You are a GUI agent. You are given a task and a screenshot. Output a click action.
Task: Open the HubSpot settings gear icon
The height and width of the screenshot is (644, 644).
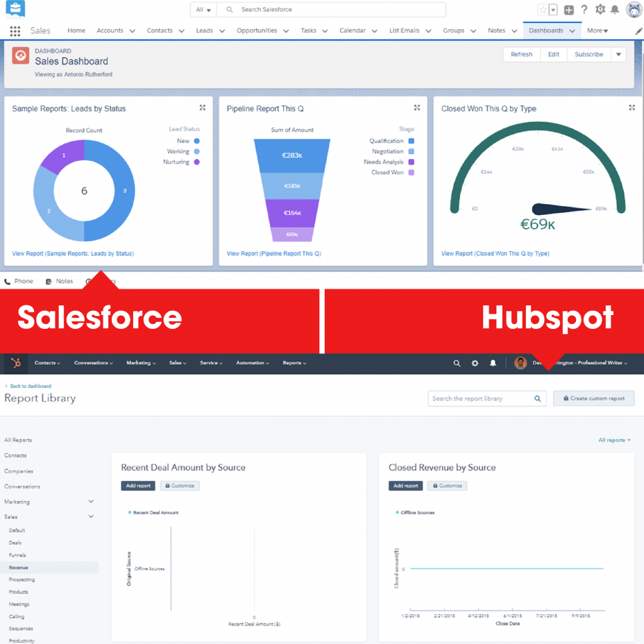475,362
